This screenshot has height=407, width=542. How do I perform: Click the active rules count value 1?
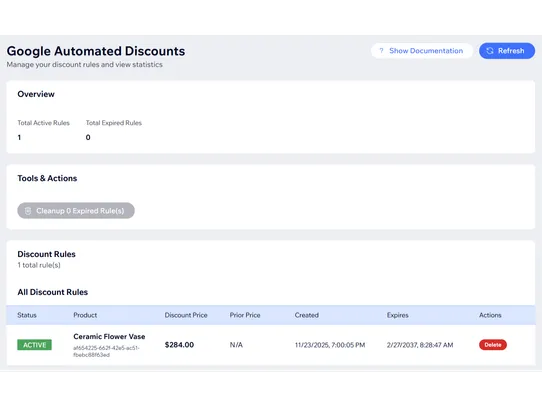pos(19,137)
